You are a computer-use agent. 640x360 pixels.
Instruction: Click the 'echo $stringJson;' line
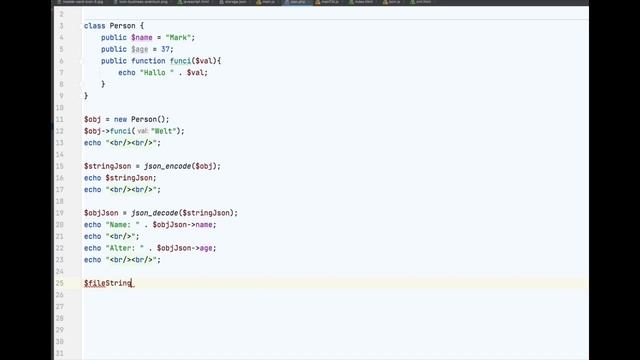[120, 178]
